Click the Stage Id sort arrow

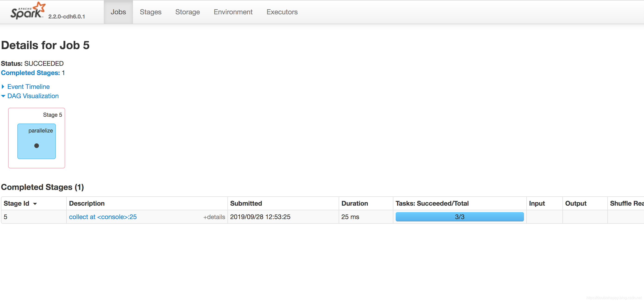click(x=35, y=204)
